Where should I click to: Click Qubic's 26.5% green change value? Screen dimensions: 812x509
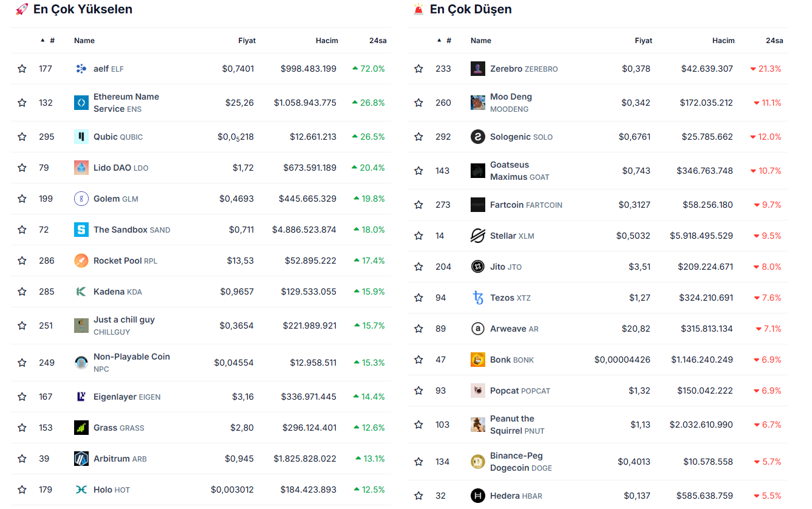372,137
